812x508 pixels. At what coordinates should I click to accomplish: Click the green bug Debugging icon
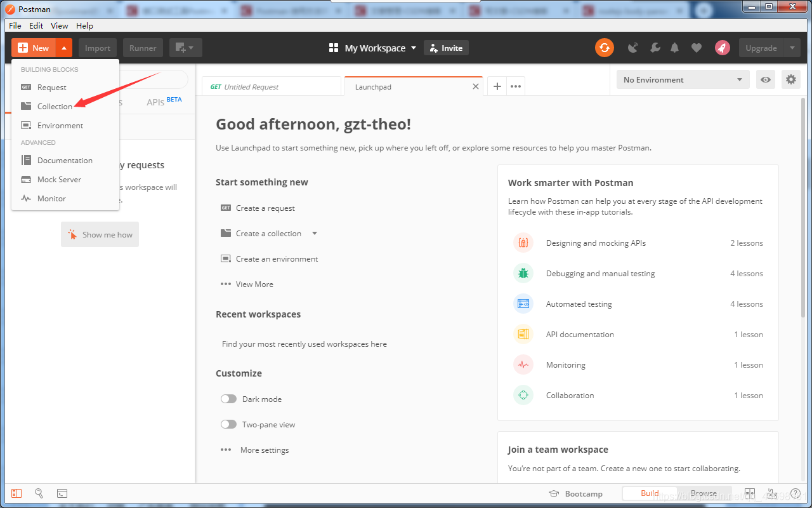coord(523,273)
